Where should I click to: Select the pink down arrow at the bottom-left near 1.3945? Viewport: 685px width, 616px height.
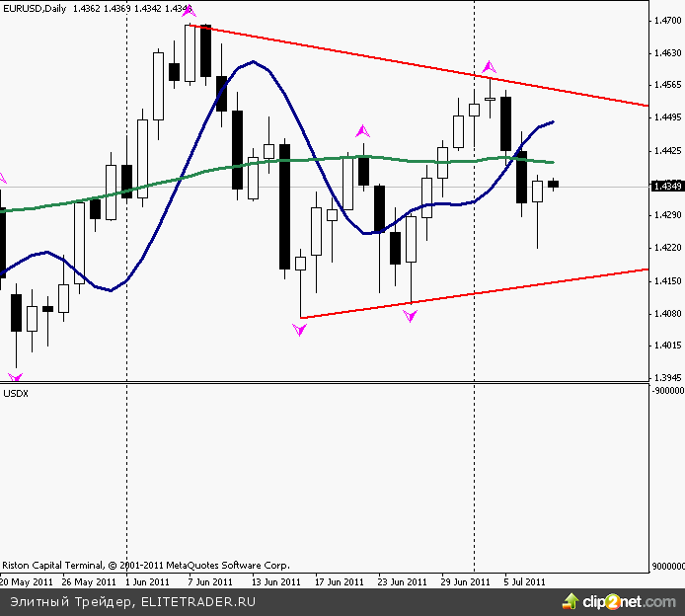[15, 376]
